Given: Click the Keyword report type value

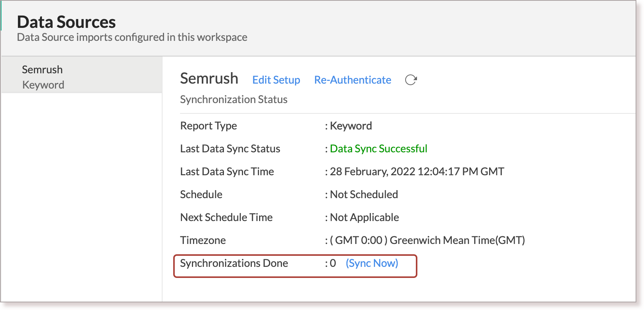Looking at the screenshot, I should click(351, 126).
